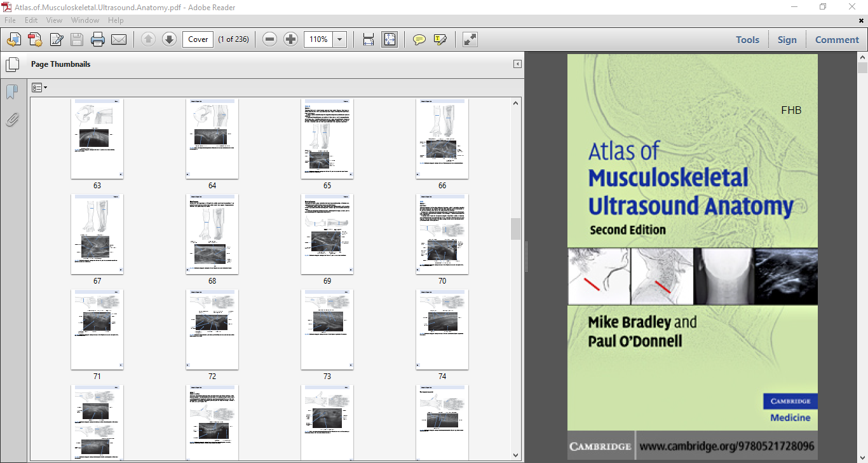Select the page 73 thumbnail
The image size is (868, 463).
click(327, 329)
